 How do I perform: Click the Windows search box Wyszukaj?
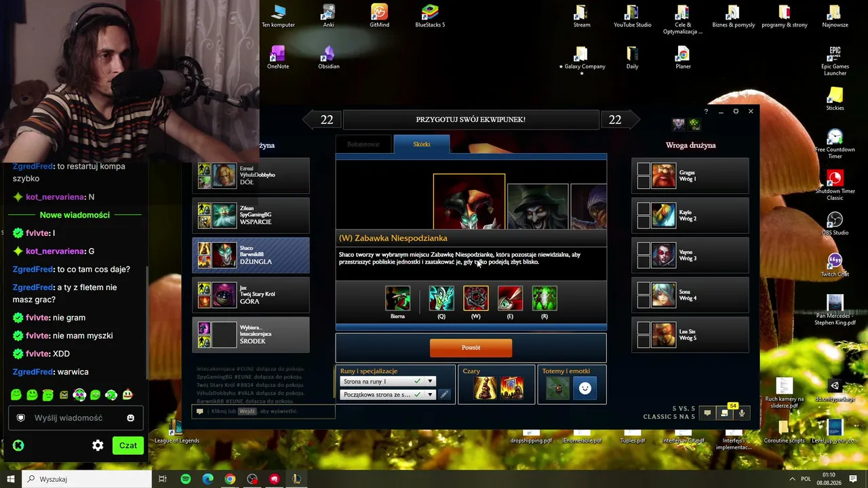pos(87,479)
